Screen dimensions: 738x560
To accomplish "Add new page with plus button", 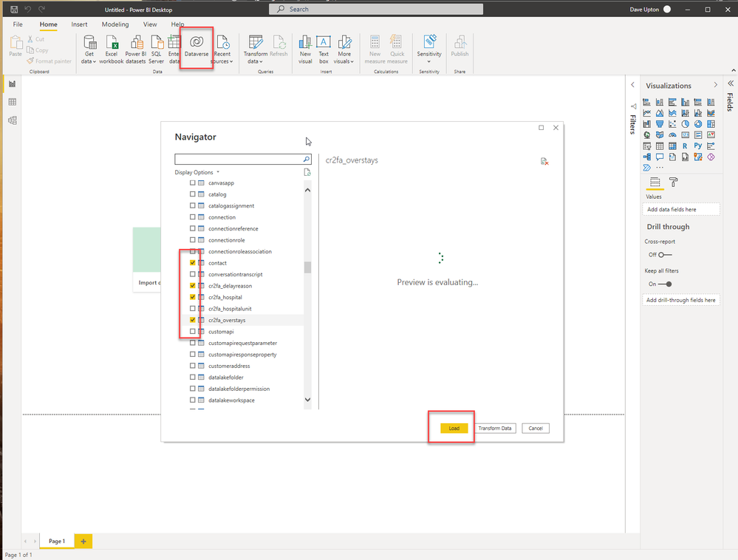I will (83, 542).
